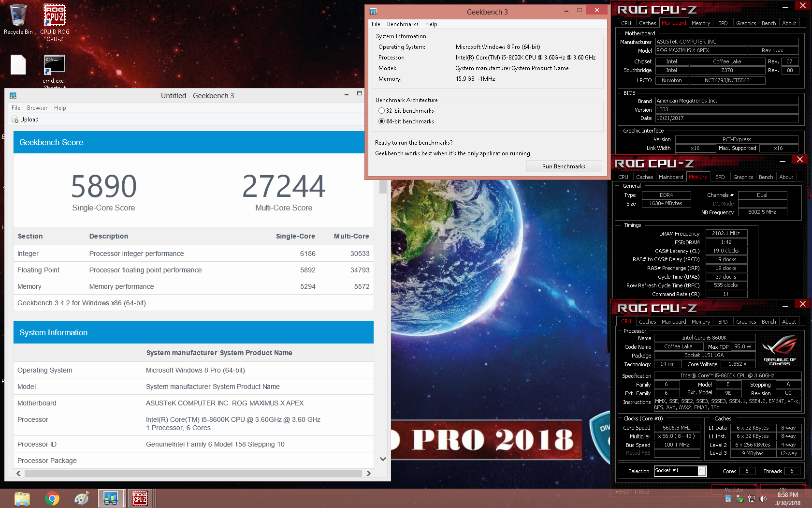Image resolution: width=812 pixels, height=508 pixels.
Task: Click the ROG MAXIMUS X APEX model field
Action: click(700, 50)
